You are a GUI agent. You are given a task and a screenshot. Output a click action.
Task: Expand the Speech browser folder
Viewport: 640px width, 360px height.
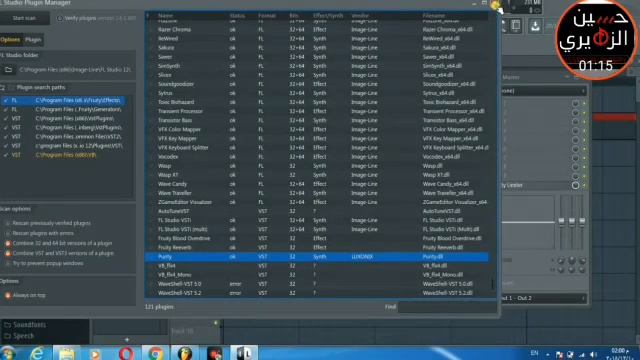pos(18,336)
